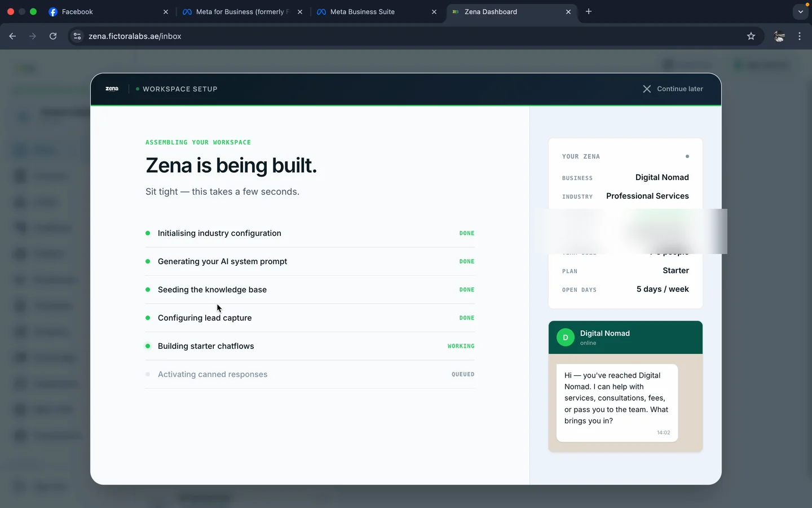Click the ASSEMBLING YOUR WORKSPACE label

[198, 142]
